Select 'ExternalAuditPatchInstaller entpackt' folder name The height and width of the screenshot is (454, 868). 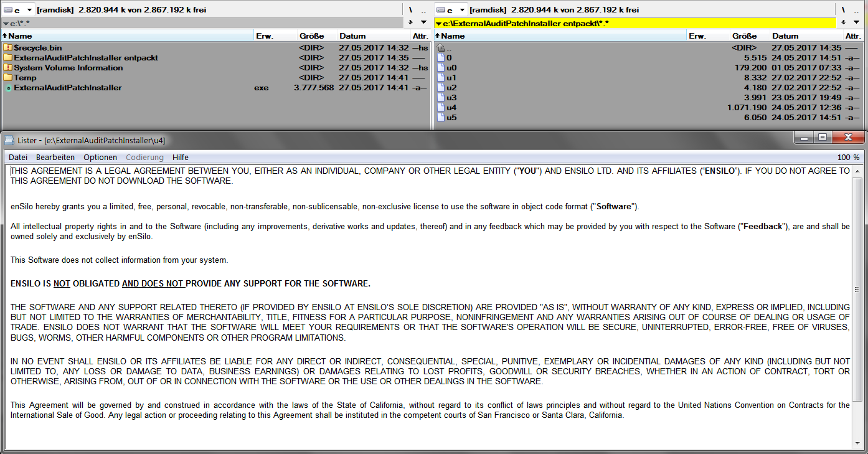(86, 58)
